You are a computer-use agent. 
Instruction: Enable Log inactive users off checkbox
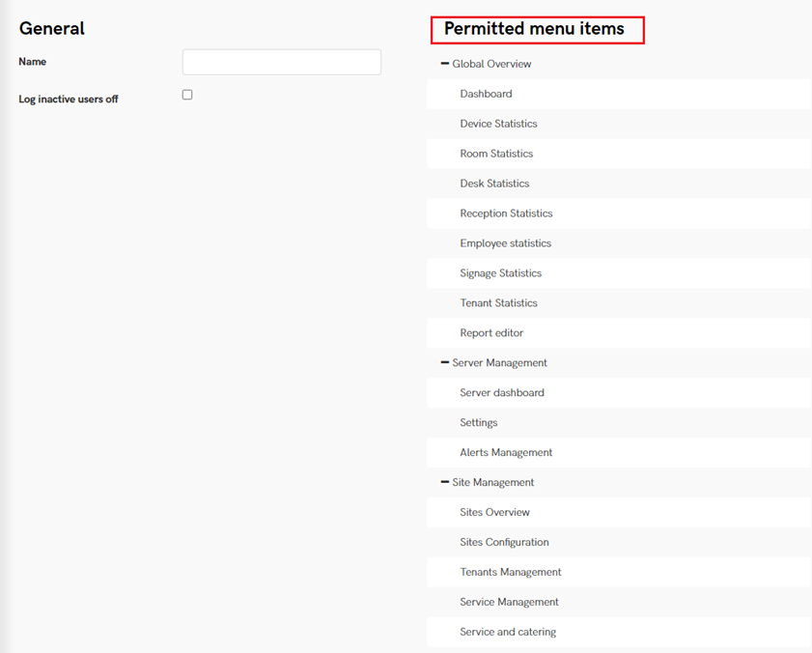187,95
